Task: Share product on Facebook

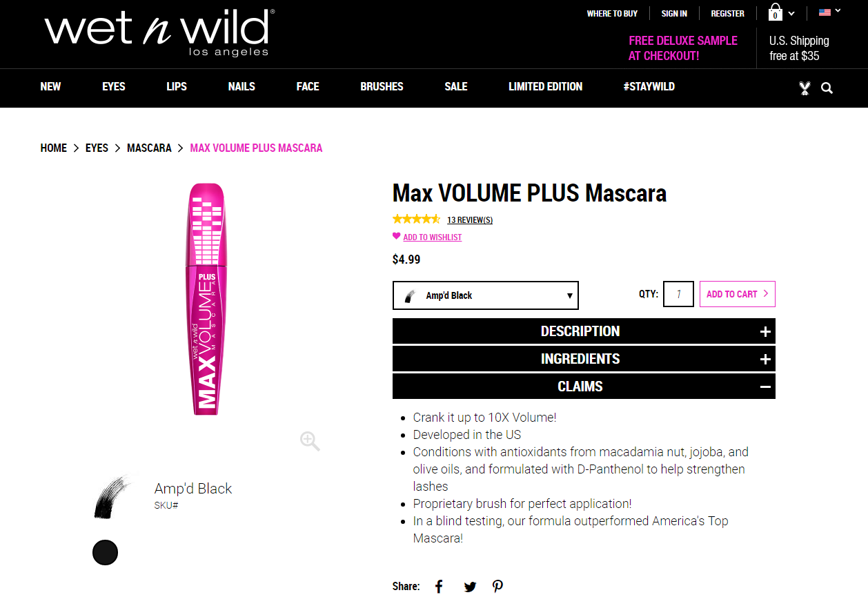Action: click(x=439, y=587)
